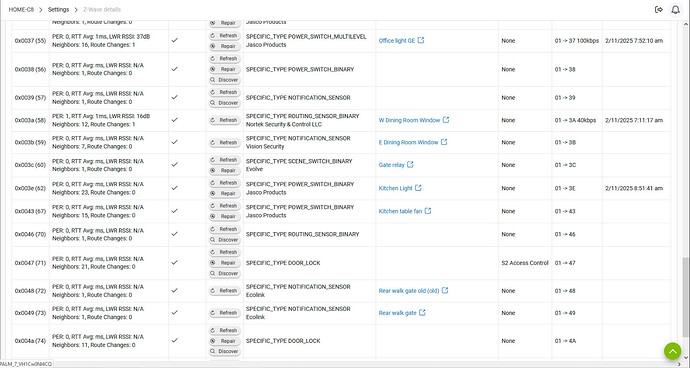Viewport: 690px width, 368px height.
Task: Repair node 0x004a (74)
Action: 224,341
